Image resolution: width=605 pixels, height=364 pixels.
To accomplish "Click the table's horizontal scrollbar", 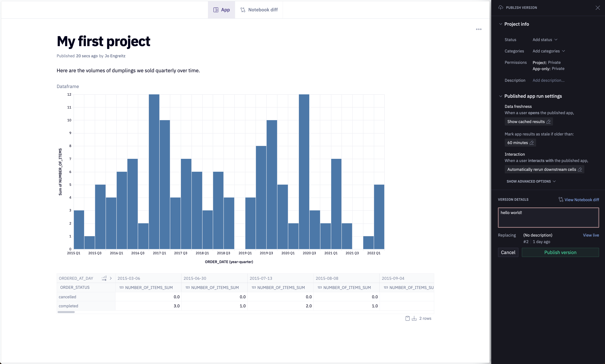I will (x=66, y=312).
